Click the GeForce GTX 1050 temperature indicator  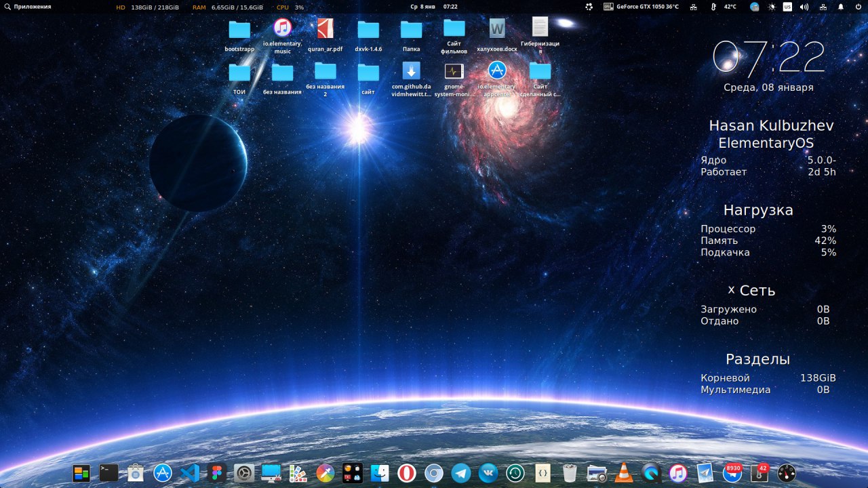(x=642, y=6)
